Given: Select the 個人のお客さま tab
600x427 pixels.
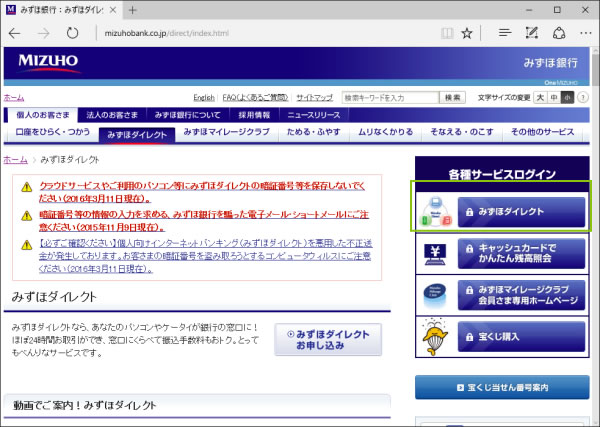Looking at the screenshot, I should point(43,115).
